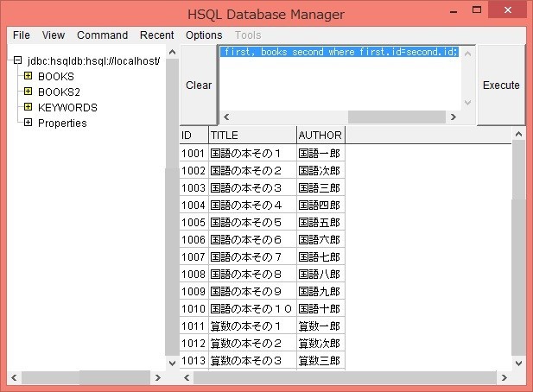Open the Options menu

click(x=204, y=35)
